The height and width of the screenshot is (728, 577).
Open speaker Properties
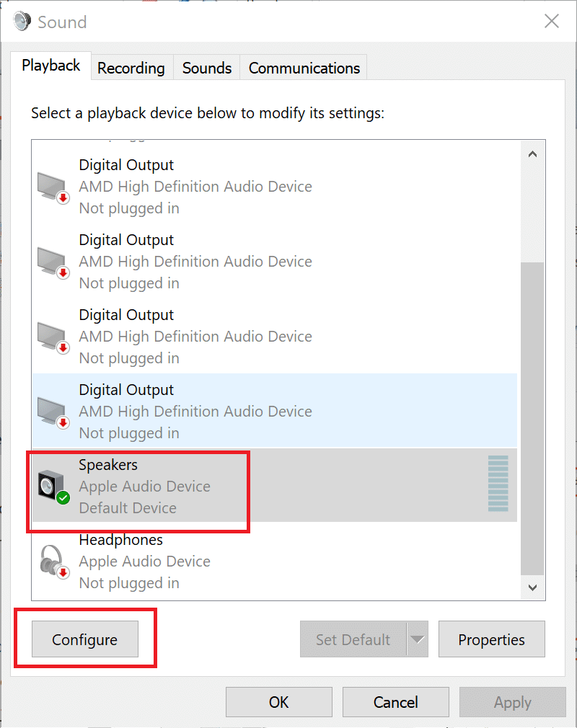coord(491,639)
